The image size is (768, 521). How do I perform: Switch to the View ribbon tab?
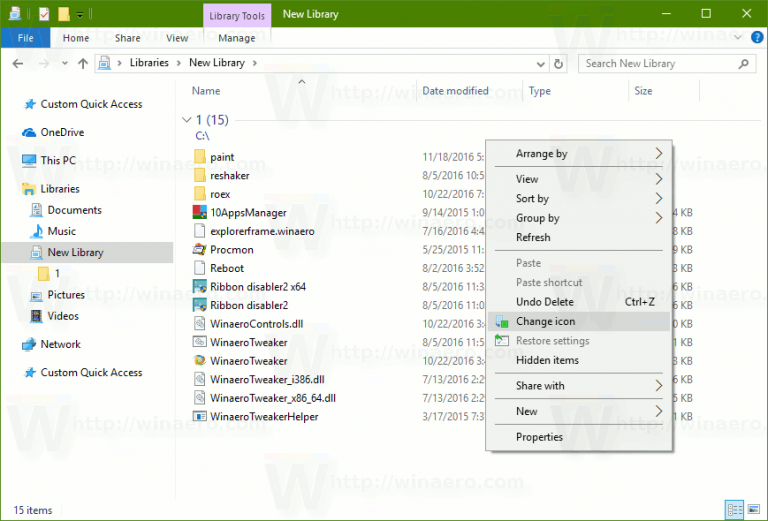click(x=177, y=38)
